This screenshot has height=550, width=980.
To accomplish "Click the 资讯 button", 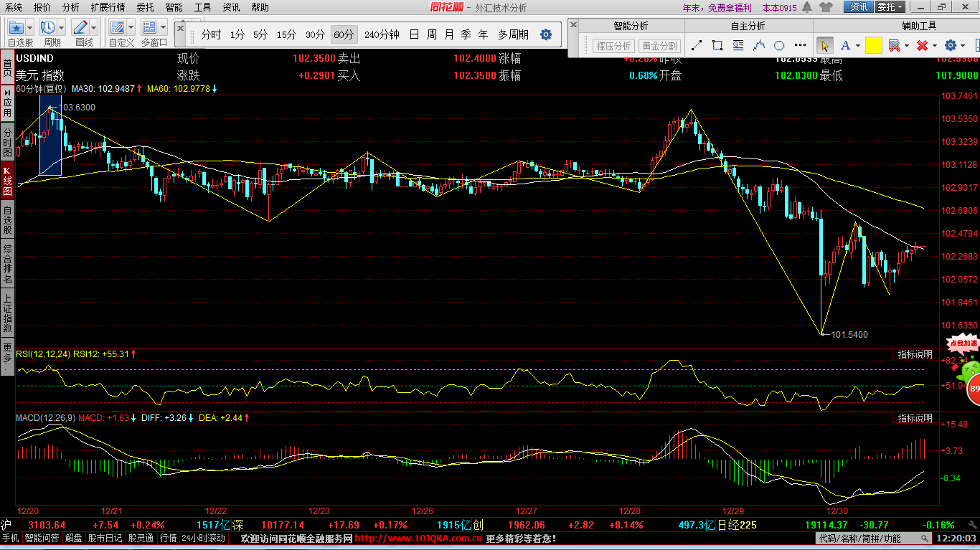I will pyautogui.click(x=859, y=7).
